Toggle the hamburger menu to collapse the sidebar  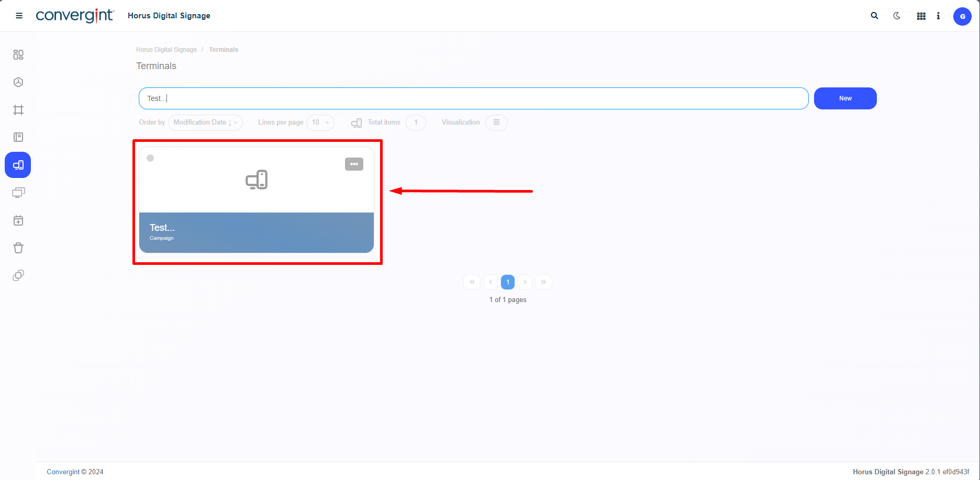click(19, 16)
